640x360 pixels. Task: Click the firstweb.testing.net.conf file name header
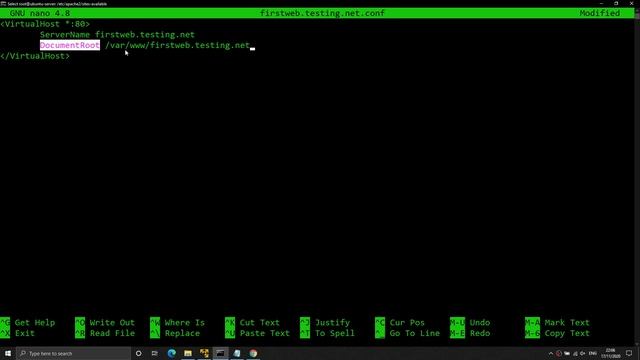click(322, 13)
